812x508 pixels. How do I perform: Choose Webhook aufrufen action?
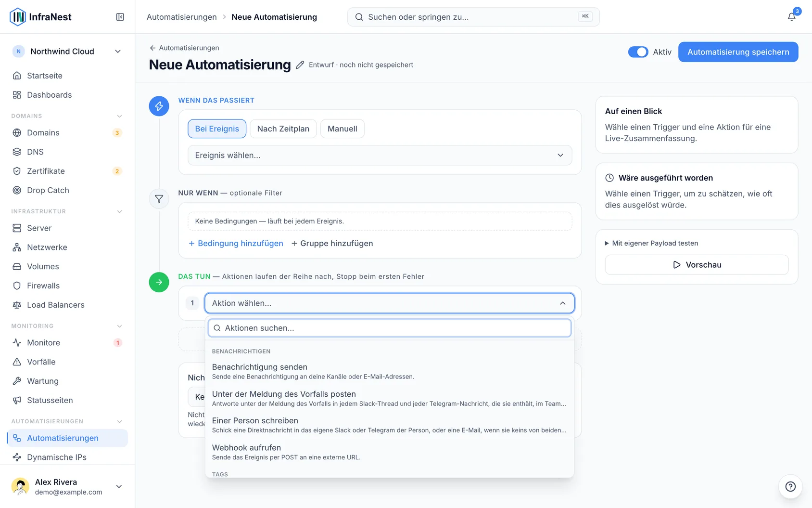[390, 452]
